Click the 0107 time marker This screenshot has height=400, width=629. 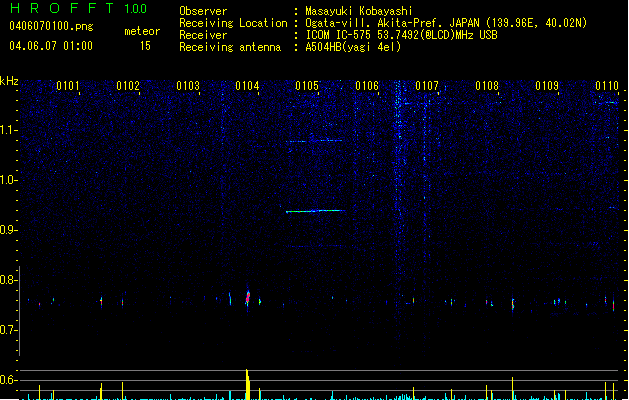pyautogui.click(x=427, y=86)
